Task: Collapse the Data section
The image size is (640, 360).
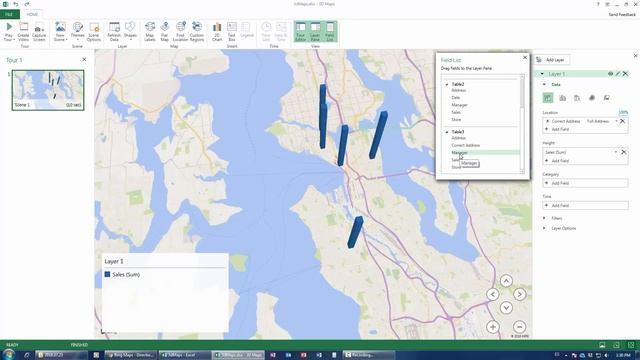Action: coord(544,84)
